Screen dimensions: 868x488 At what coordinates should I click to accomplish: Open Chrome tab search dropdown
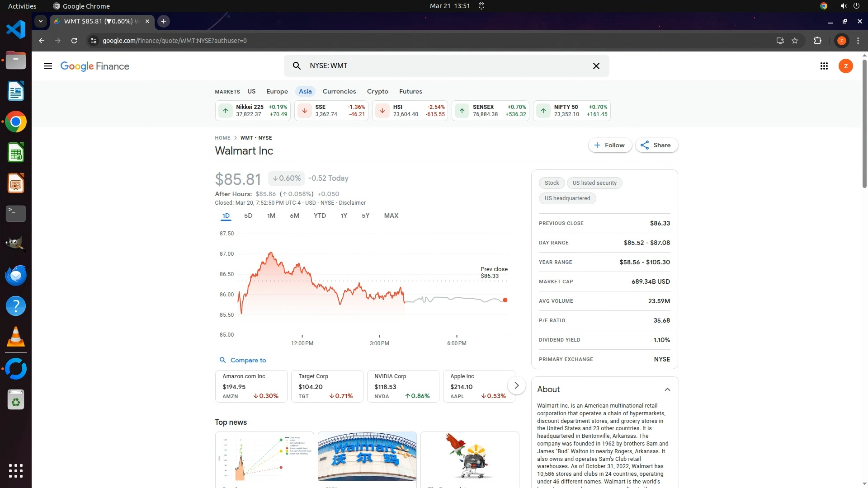click(41, 21)
